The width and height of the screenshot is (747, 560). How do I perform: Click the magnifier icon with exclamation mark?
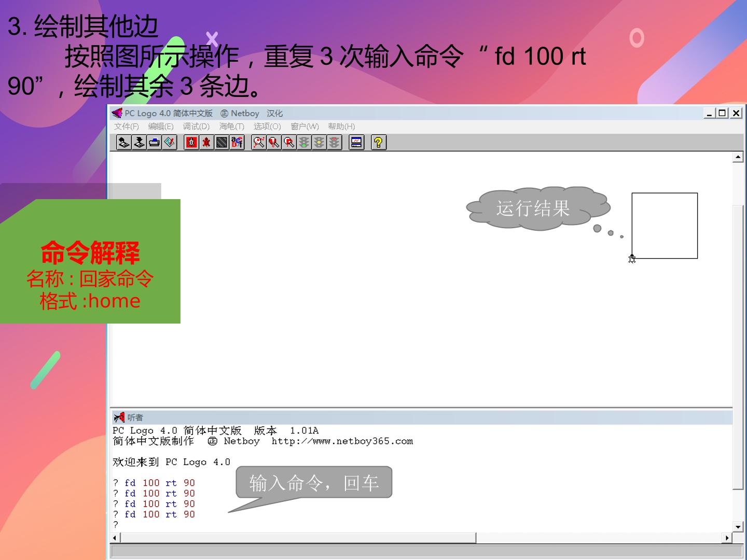pos(274,142)
